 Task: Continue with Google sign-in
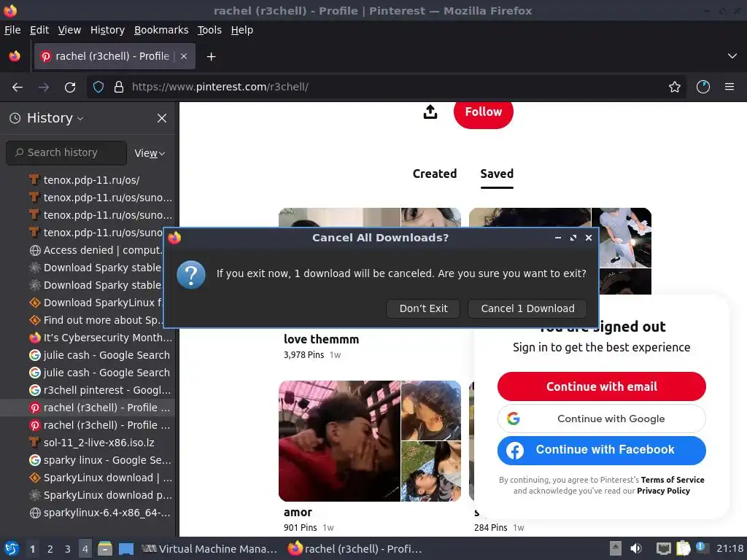[601, 419]
